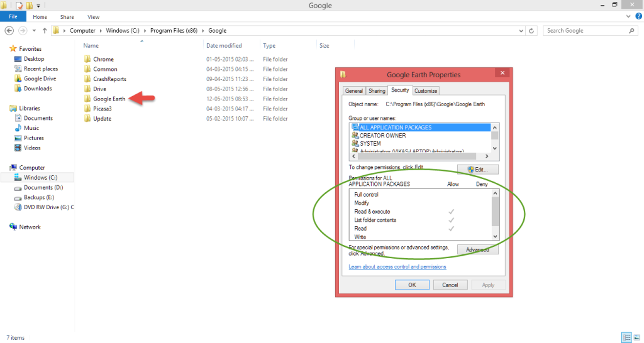This screenshot has height=343, width=644.
Task: Select the CrashReports folder icon
Action: click(x=87, y=79)
